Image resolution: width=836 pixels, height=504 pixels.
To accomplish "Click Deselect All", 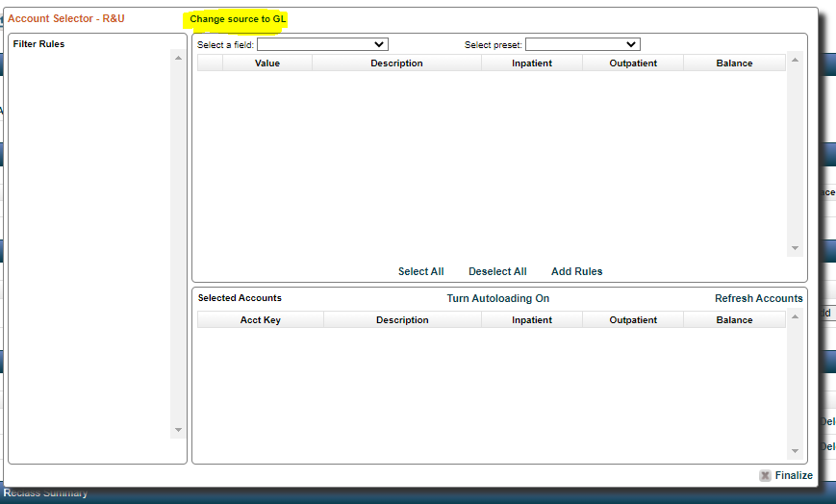I will click(x=497, y=271).
